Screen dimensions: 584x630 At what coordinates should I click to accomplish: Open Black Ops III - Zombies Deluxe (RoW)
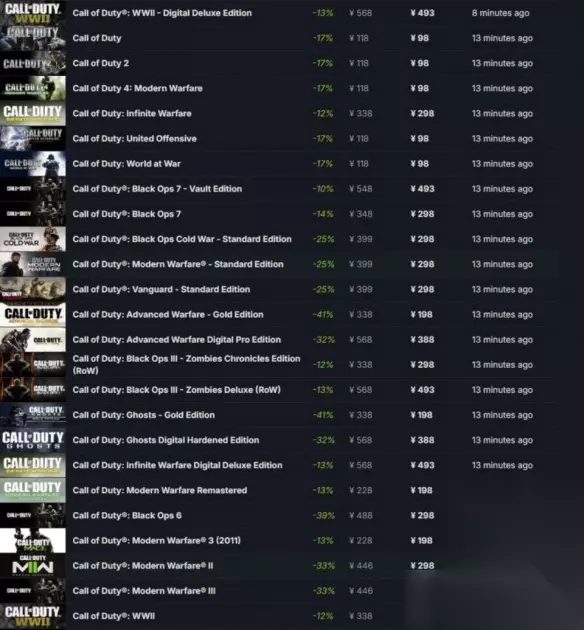(176, 390)
